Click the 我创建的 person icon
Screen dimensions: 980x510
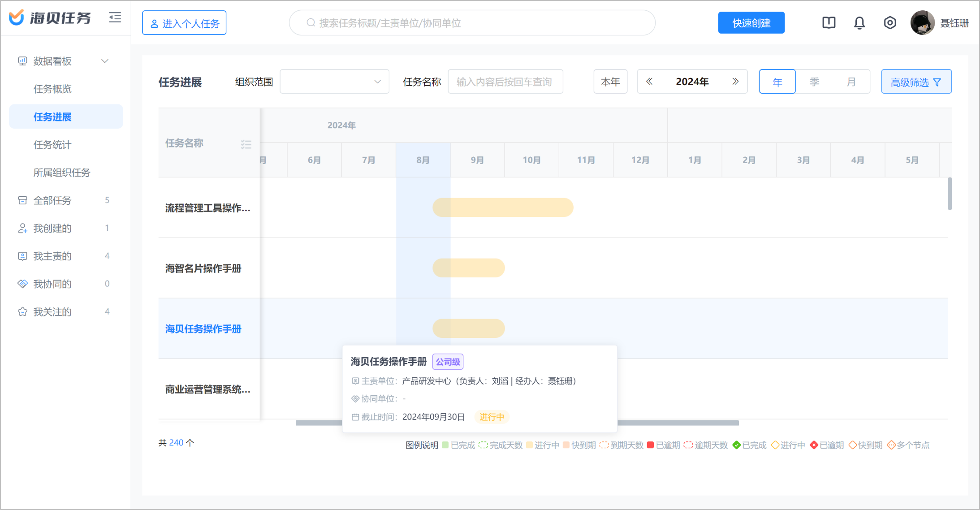click(22, 228)
